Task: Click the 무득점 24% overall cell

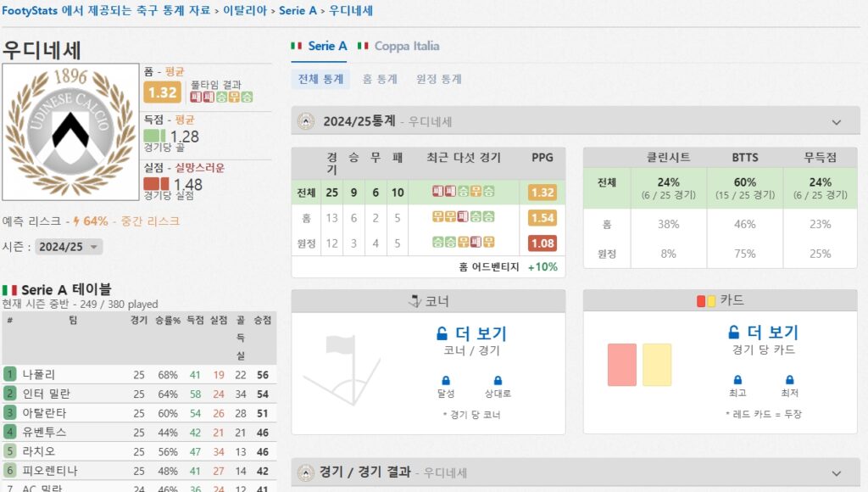Action: (820, 188)
